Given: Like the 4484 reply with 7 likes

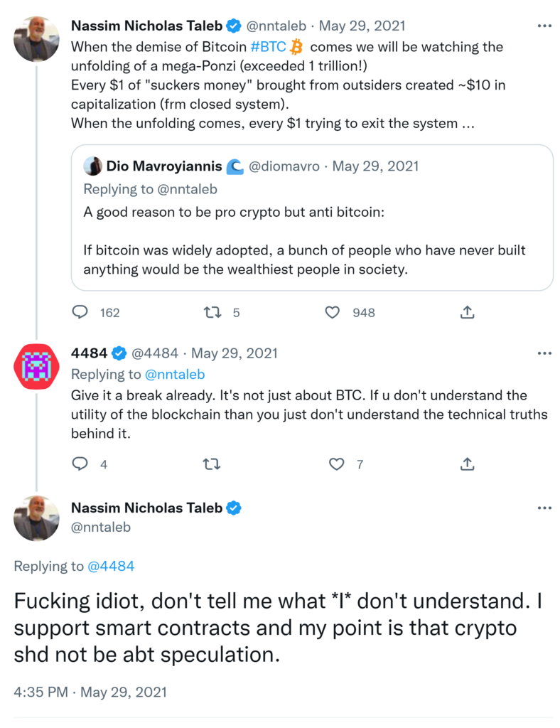Looking at the screenshot, I should point(337,464).
